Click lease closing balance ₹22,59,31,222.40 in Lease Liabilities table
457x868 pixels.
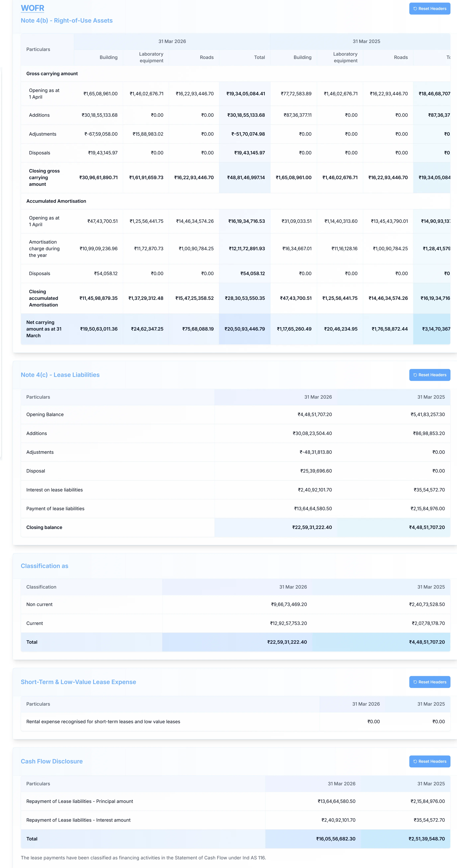click(x=312, y=527)
